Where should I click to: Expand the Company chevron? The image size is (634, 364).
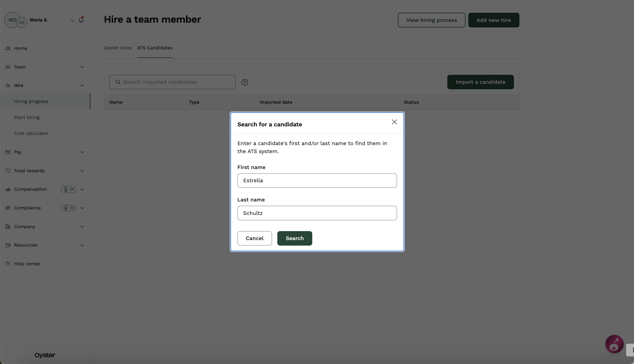click(x=82, y=227)
